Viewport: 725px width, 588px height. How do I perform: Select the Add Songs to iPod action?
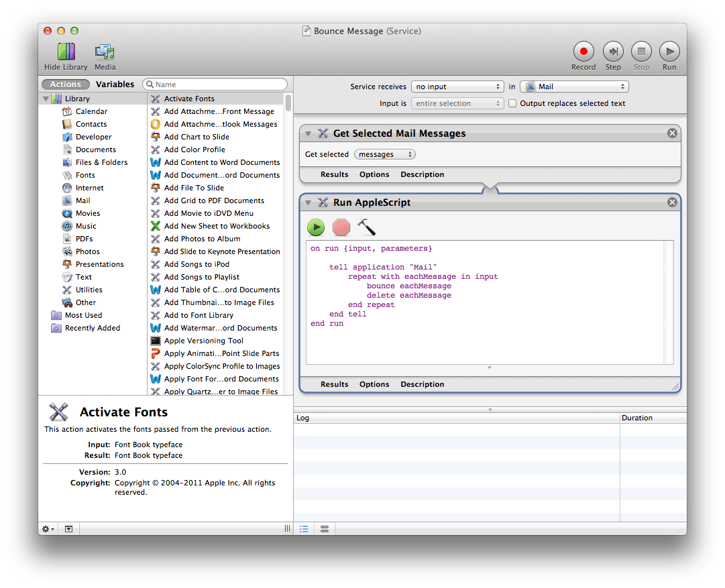click(216, 264)
